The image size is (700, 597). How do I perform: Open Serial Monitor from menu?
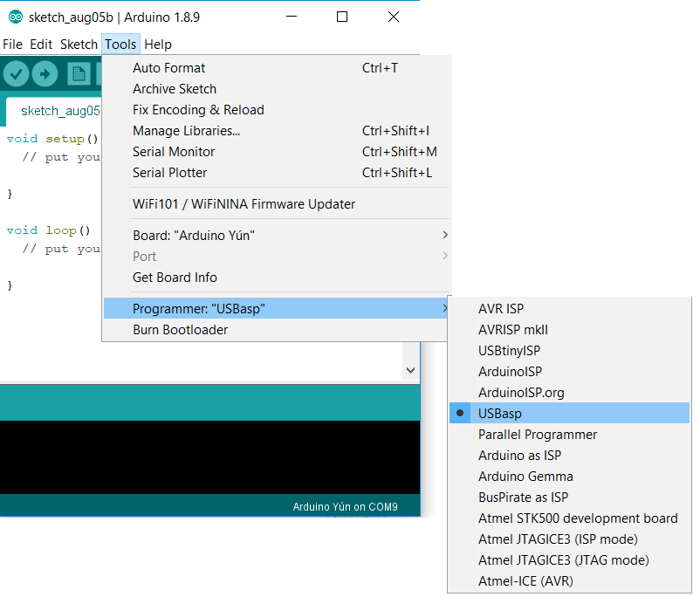click(x=276, y=152)
